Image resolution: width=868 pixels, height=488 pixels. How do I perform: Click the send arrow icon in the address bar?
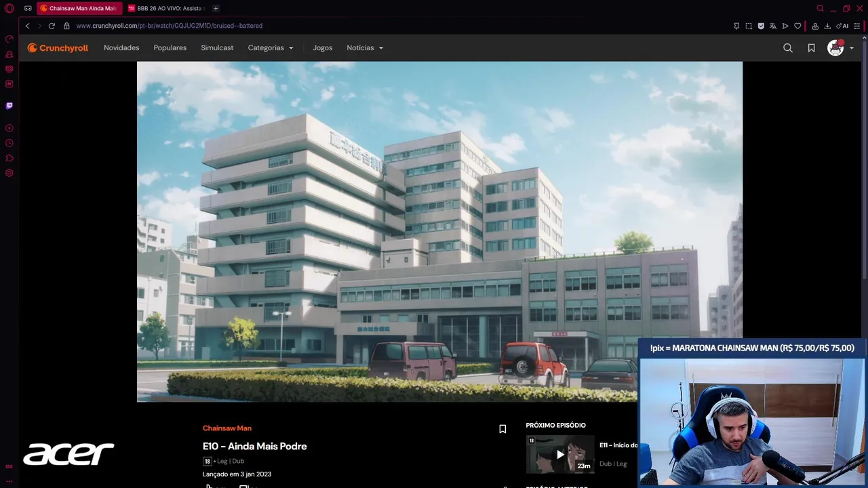tap(785, 26)
